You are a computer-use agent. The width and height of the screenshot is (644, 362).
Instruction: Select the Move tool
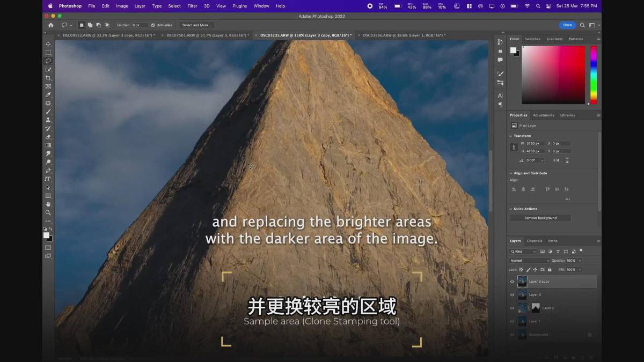[x=48, y=45]
